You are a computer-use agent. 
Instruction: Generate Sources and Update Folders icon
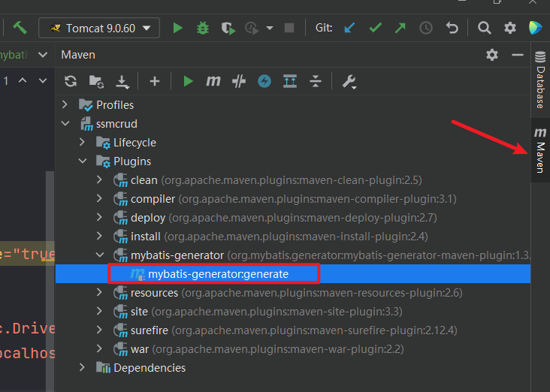[96, 81]
